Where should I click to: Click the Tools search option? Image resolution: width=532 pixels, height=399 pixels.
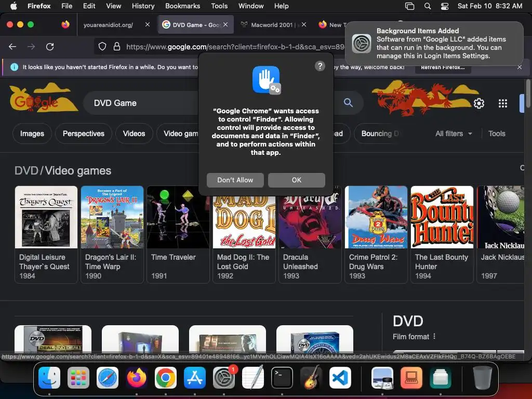point(497,134)
